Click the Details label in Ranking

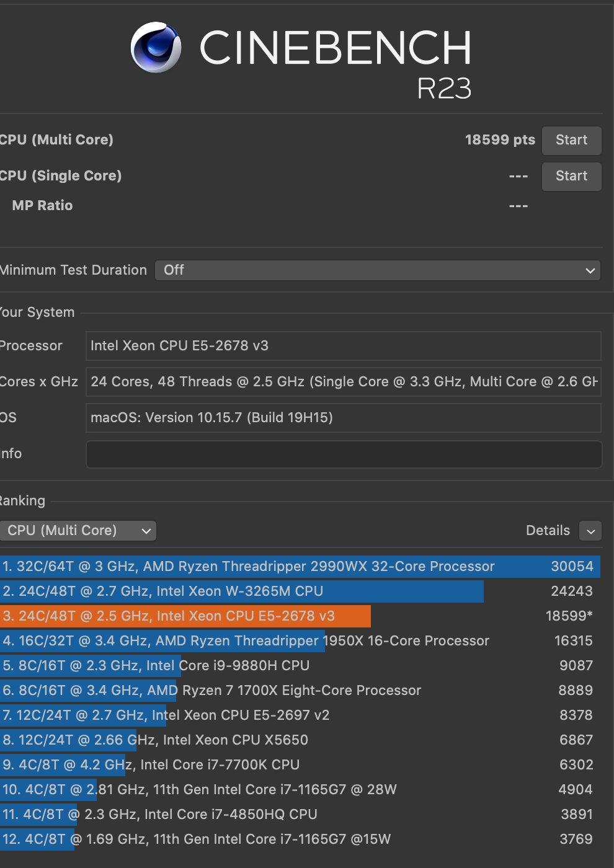(548, 531)
